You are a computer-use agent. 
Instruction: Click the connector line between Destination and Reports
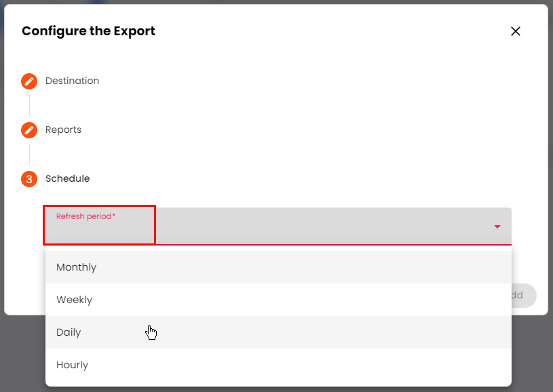pos(29,106)
